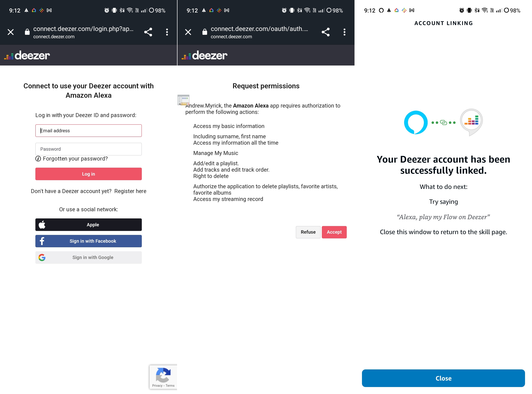Click the Accept button for permissions
Screen dimensions: 532x394
click(334, 232)
